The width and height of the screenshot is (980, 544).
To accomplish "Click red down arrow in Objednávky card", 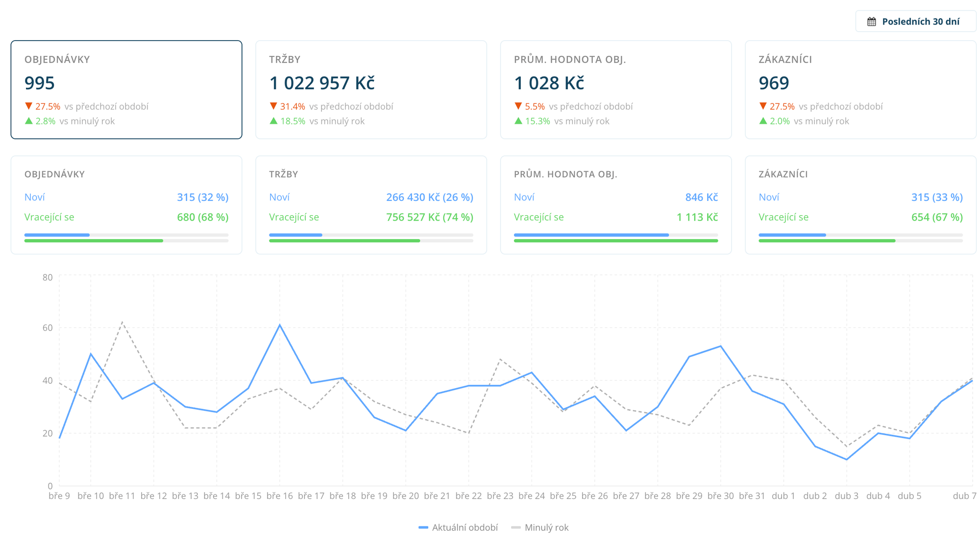I will click(28, 106).
